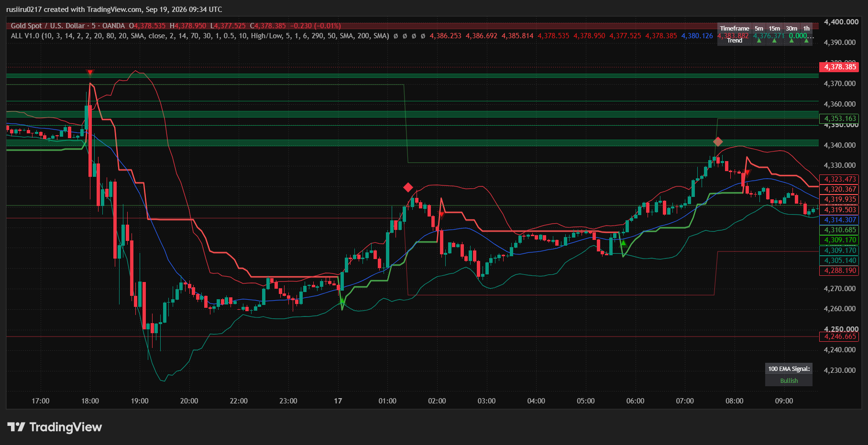
Task: Click the blue 4,314.307 price axis label
Action: click(839, 220)
